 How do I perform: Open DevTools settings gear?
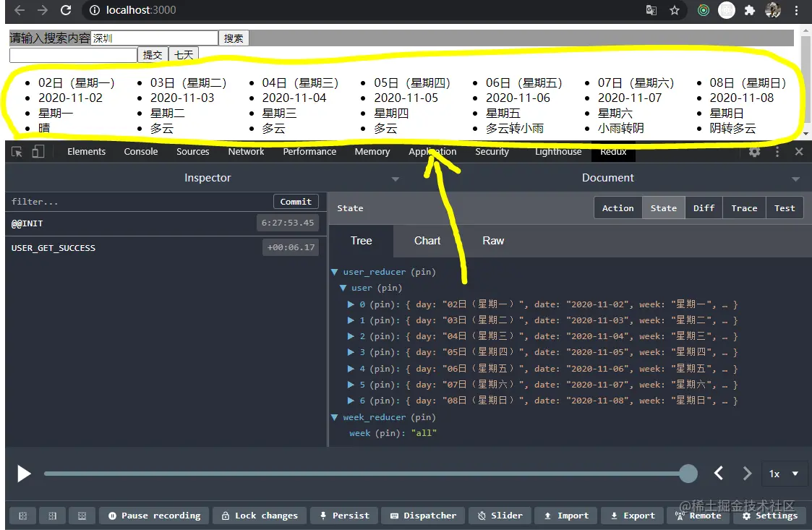755,151
